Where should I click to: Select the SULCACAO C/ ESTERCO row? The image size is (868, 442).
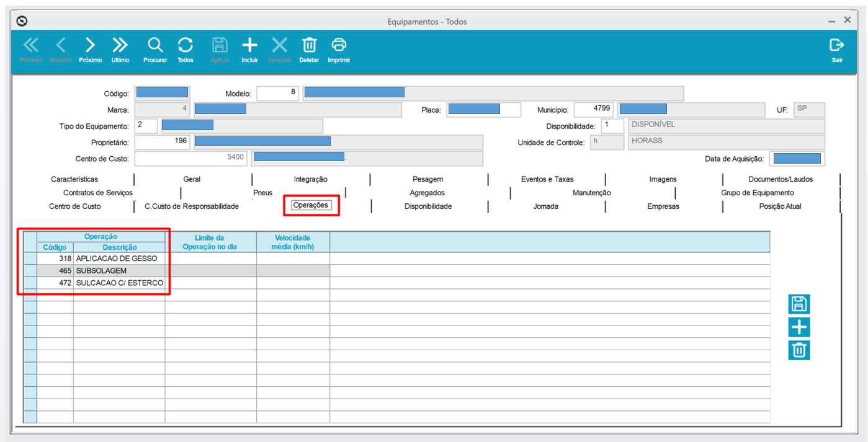tap(397, 283)
